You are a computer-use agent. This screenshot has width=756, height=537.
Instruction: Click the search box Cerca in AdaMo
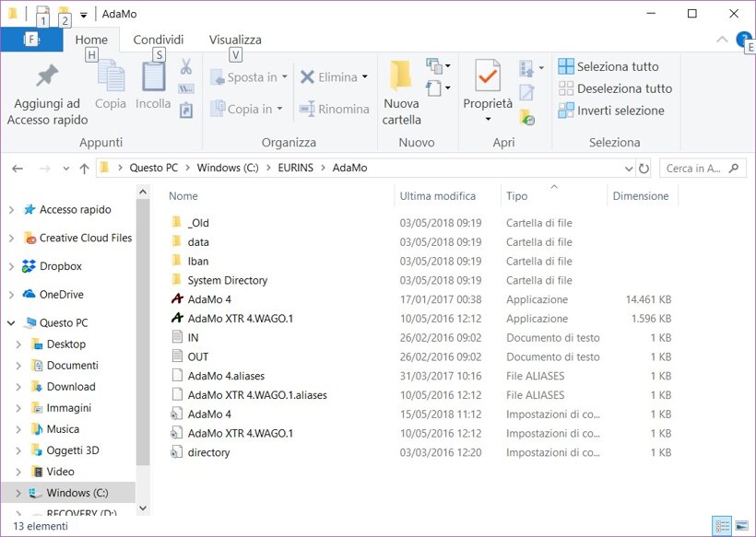click(696, 169)
